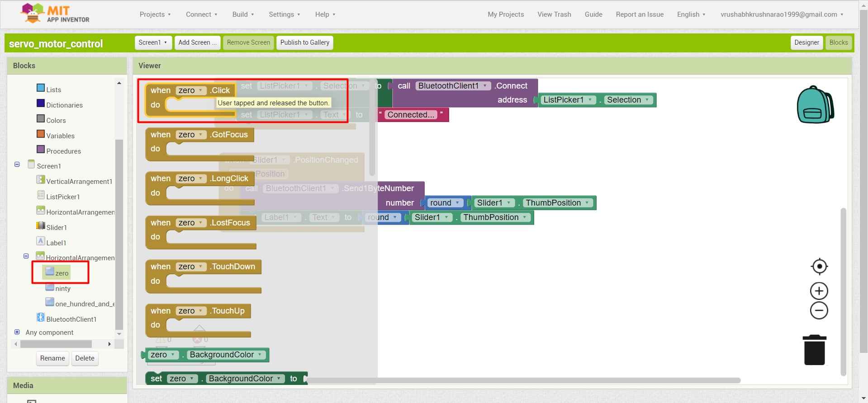Viewport: 868px width, 403px height.
Task: Open the account email dropdown
Action: click(x=782, y=14)
